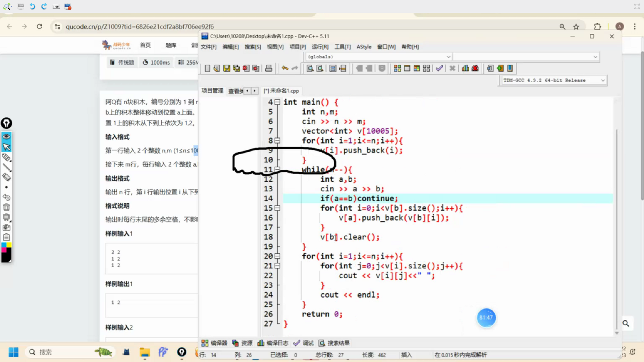Open File Explorer from the taskbar
This screenshot has width=644, height=362.
145,352
